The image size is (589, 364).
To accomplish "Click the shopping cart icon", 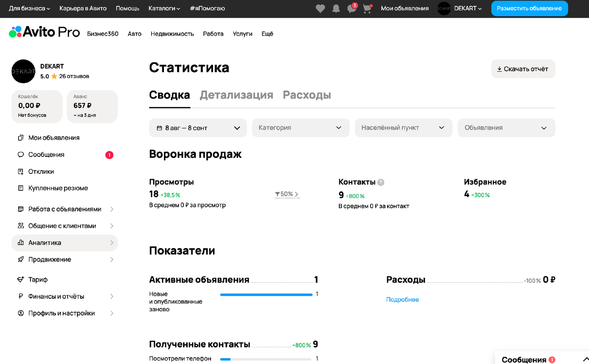I will pos(367,8).
